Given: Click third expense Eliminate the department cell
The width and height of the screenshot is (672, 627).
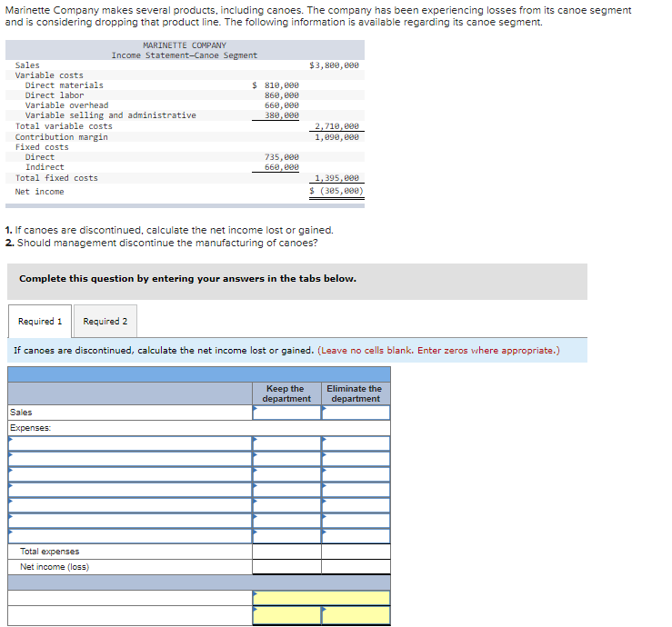Looking at the screenshot, I should tap(356, 474).
